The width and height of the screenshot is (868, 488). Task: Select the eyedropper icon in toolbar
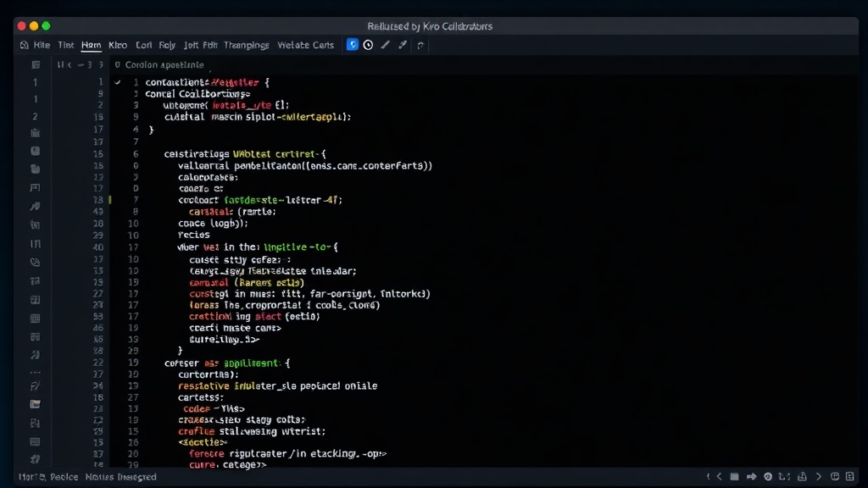[x=403, y=45]
